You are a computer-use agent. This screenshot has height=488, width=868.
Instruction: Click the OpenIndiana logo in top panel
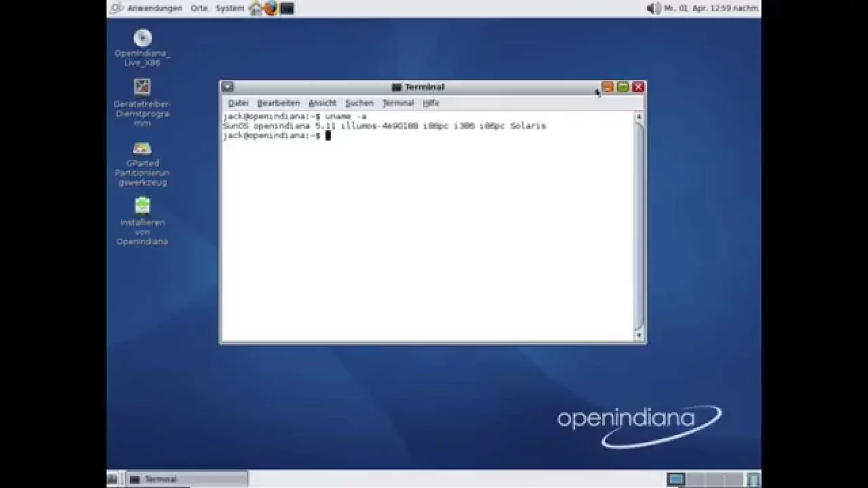click(x=117, y=8)
